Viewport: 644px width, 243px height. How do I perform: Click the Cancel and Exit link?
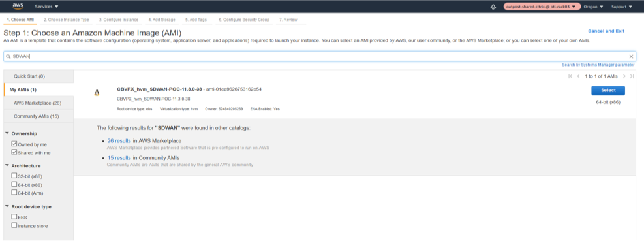(x=606, y=31)
